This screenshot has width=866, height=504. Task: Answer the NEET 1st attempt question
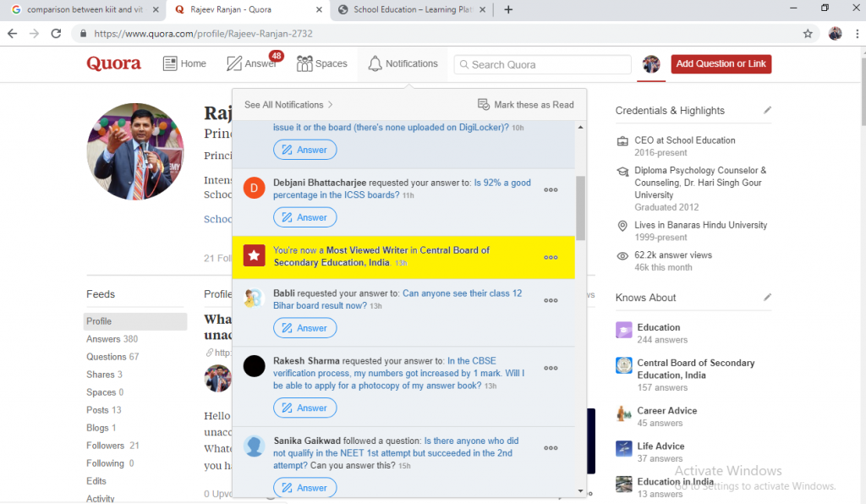pos(304,487)
